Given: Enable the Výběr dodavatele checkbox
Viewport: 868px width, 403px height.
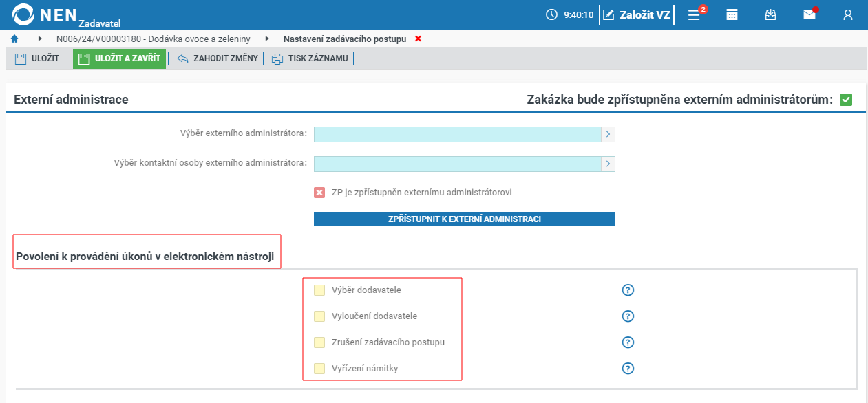Looking at the screenshot, I should [319, 290].
